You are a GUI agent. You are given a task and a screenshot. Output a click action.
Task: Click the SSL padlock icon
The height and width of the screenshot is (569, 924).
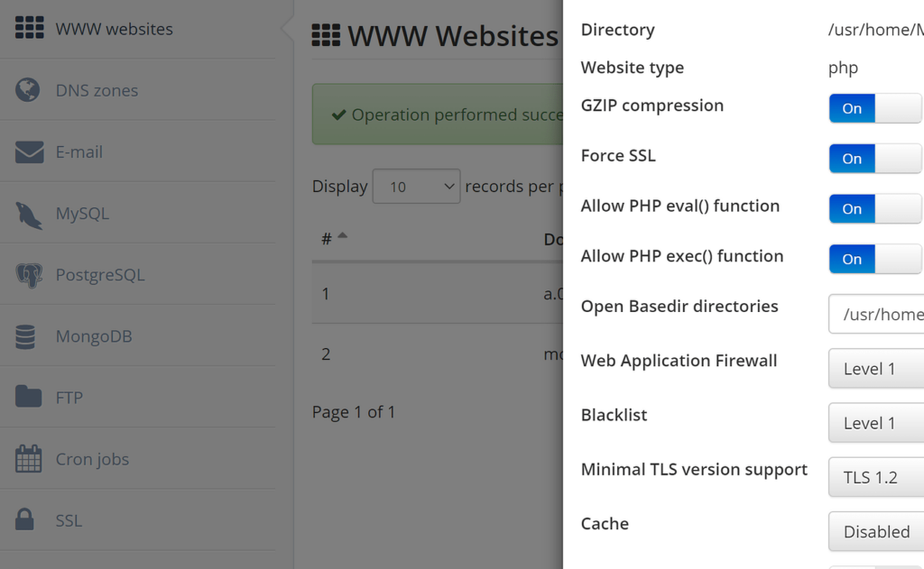(x=25, y=520)
